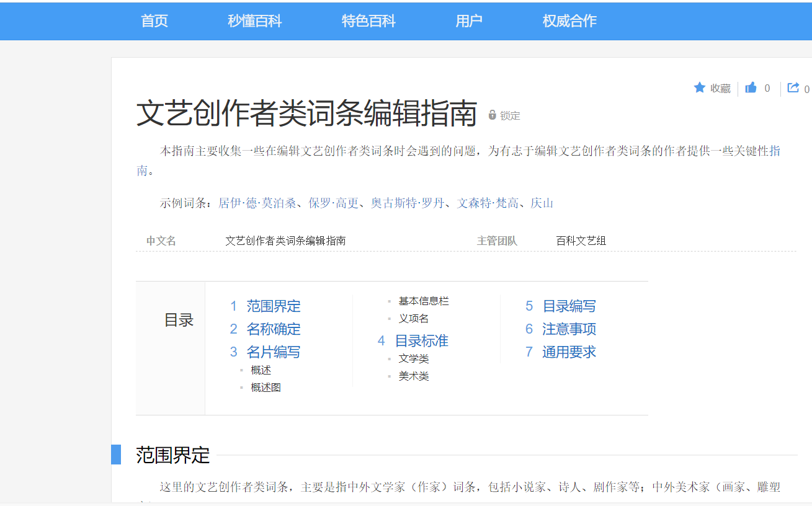The image size is (812, 506).
Task: Open the 首页 menu item
Action: click(154, 20)
